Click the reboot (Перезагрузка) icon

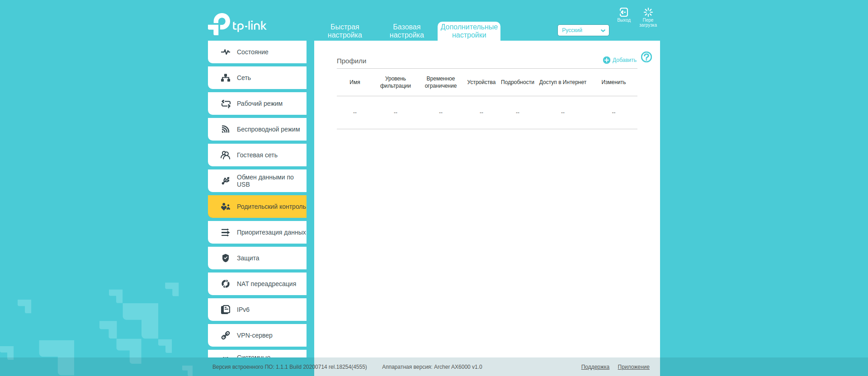(x=648, y=13)
